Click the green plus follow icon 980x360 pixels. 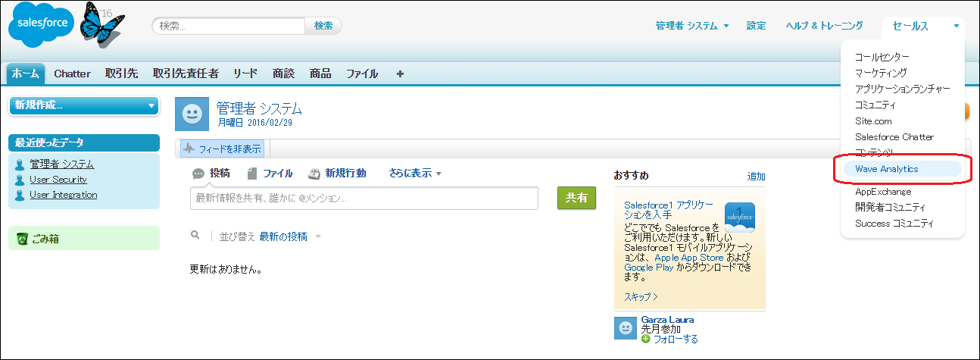tap(646, 339)
